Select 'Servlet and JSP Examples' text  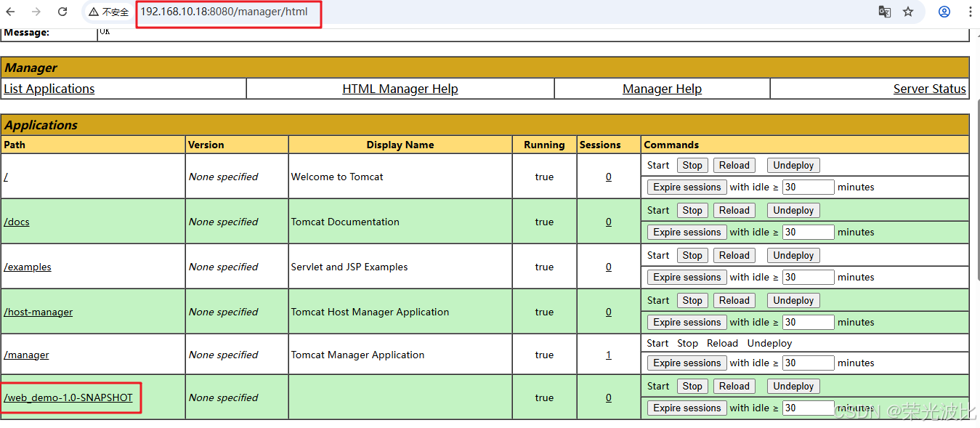(349, 267)
